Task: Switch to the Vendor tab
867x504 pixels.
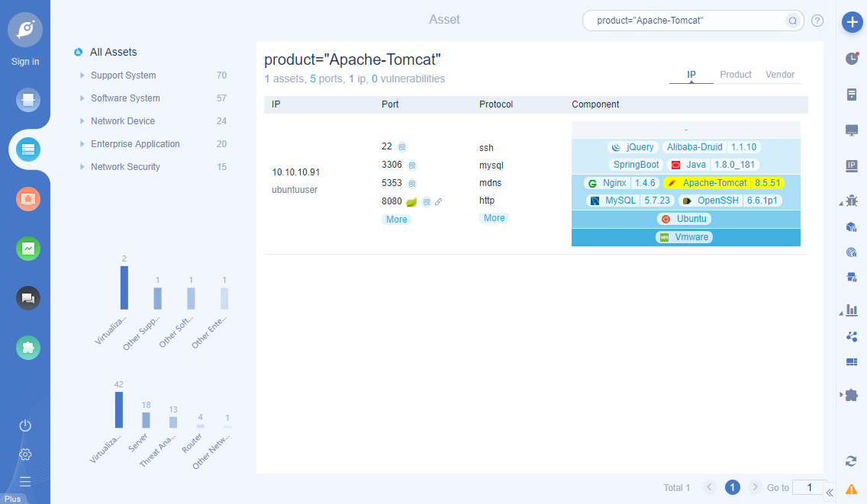Action: coord(780,75)
